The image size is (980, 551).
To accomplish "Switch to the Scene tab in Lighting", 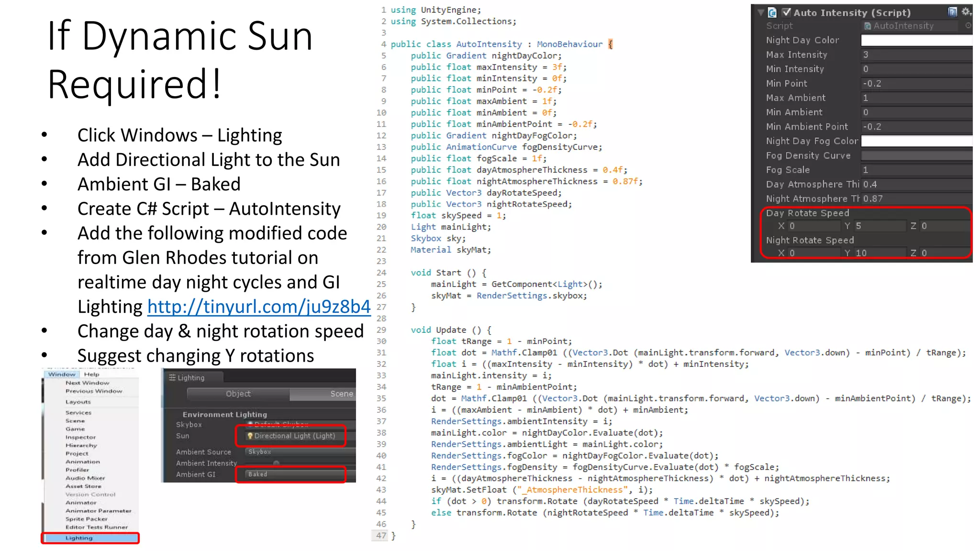I will point(323,394).
